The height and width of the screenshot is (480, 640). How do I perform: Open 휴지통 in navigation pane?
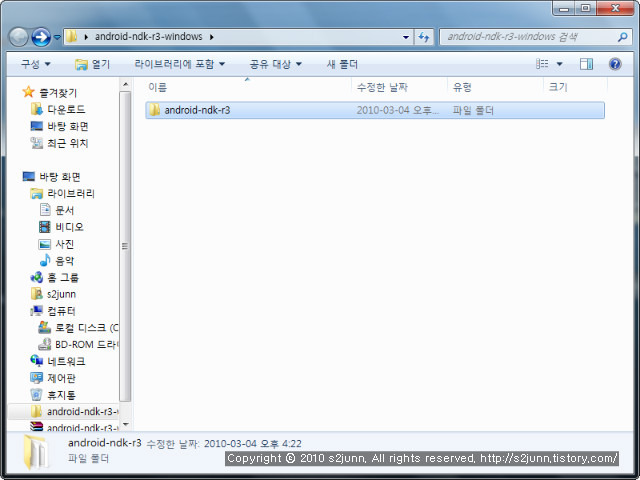(x=61, y=395)
